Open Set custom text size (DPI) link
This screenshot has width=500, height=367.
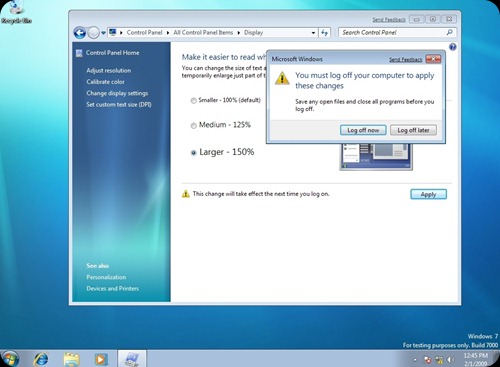(x=119, y=105)
